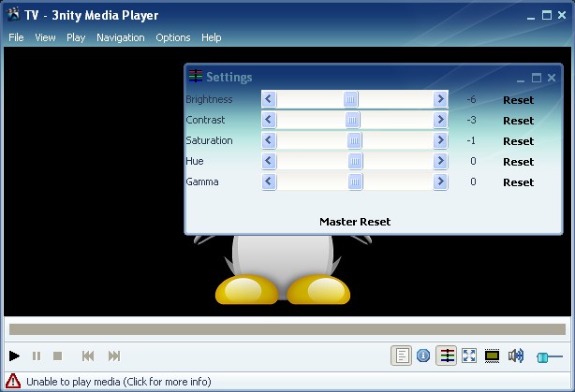Decrease Contrast with left arrow
Viewport: 575px width, 392px height.
(269, 120)
